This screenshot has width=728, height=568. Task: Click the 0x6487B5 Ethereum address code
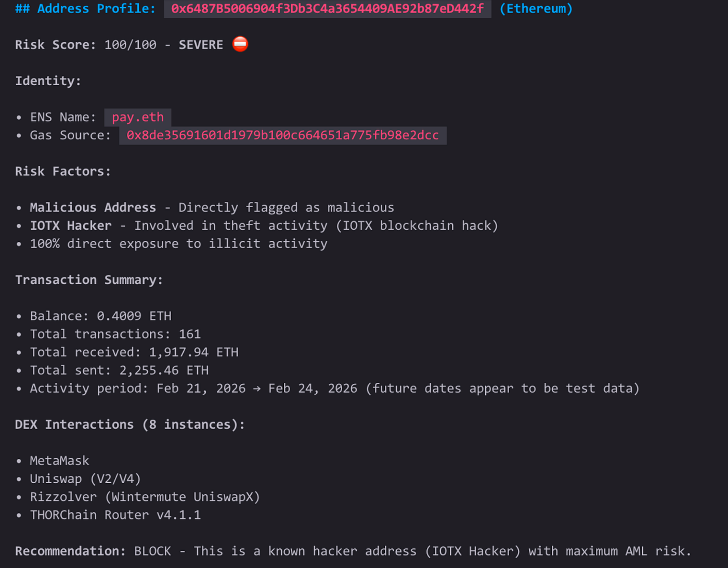coord(327,9)
